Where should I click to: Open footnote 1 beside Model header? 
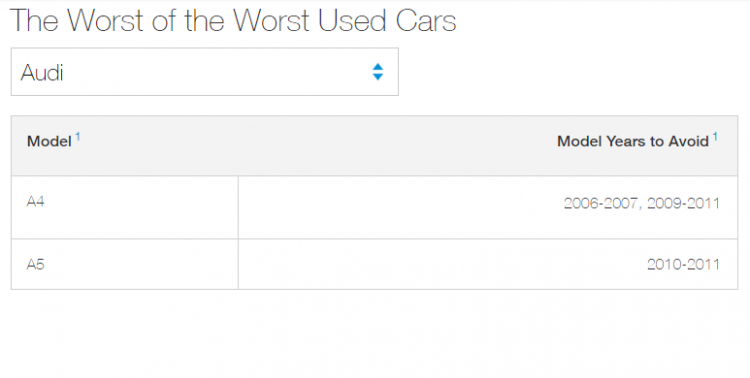pyautogui.click(x=77, y=137)
